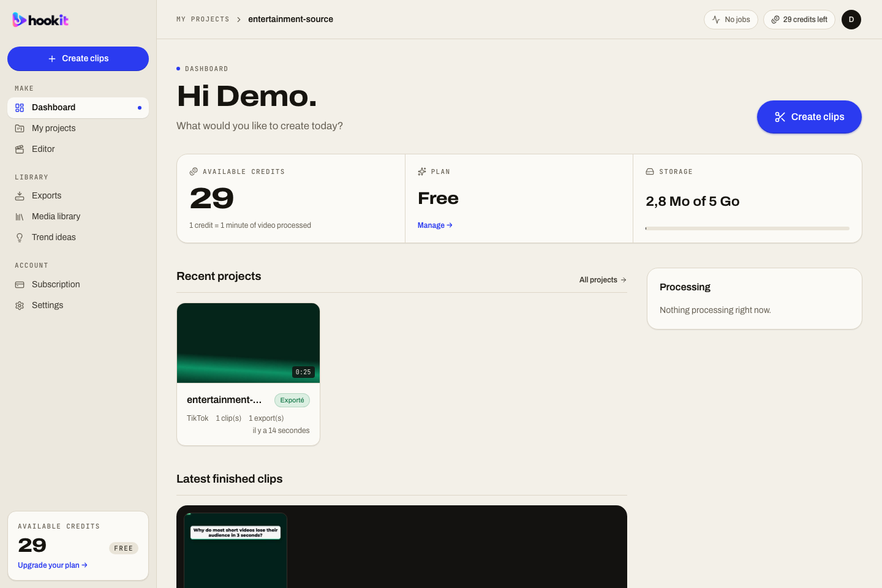Open the No jobs status button

731,20
